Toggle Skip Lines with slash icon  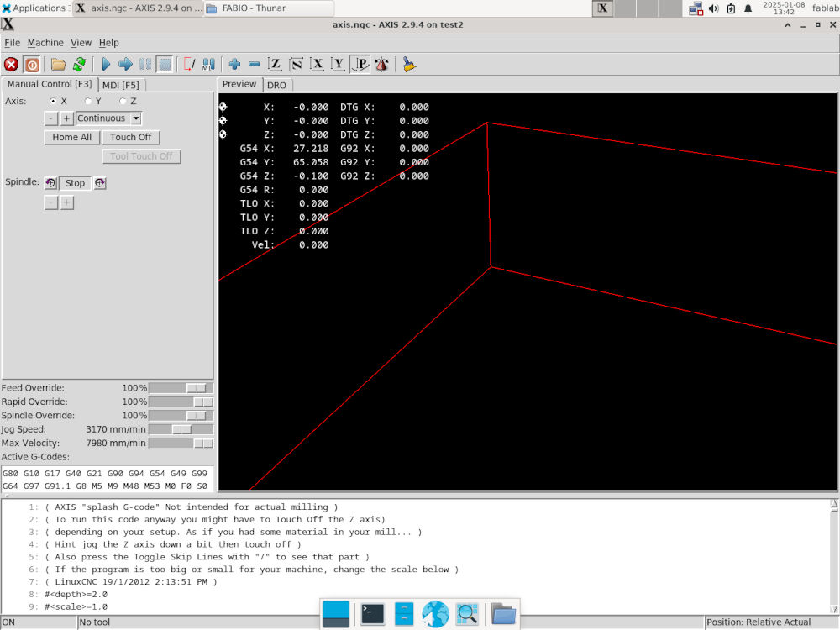pos(189,65)
